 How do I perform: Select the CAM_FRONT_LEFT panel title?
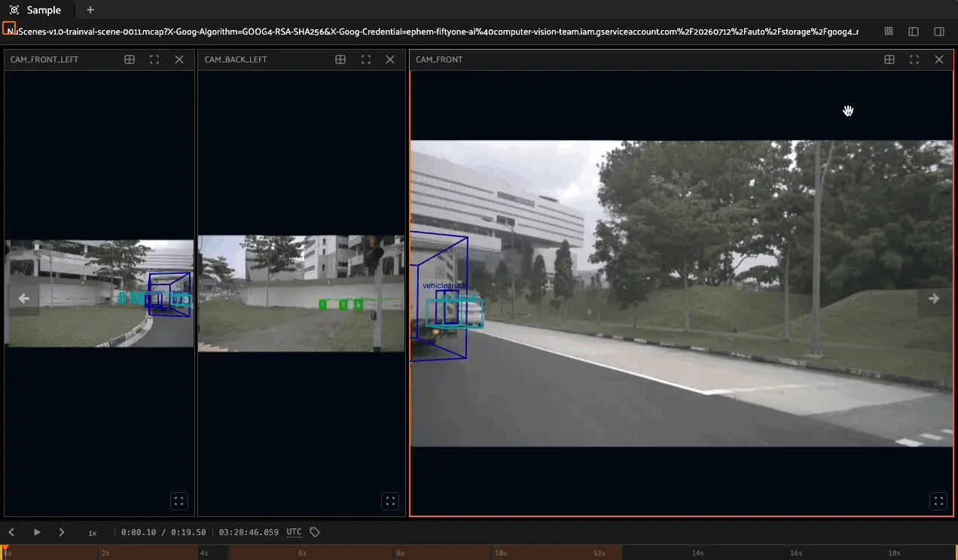click(44, 59)
